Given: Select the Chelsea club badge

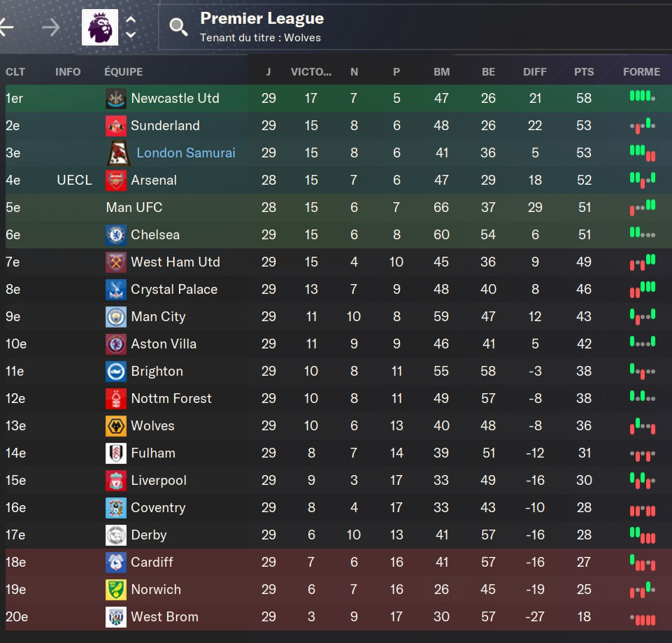Looking at the screenshot, I should (x=115, y=234).
